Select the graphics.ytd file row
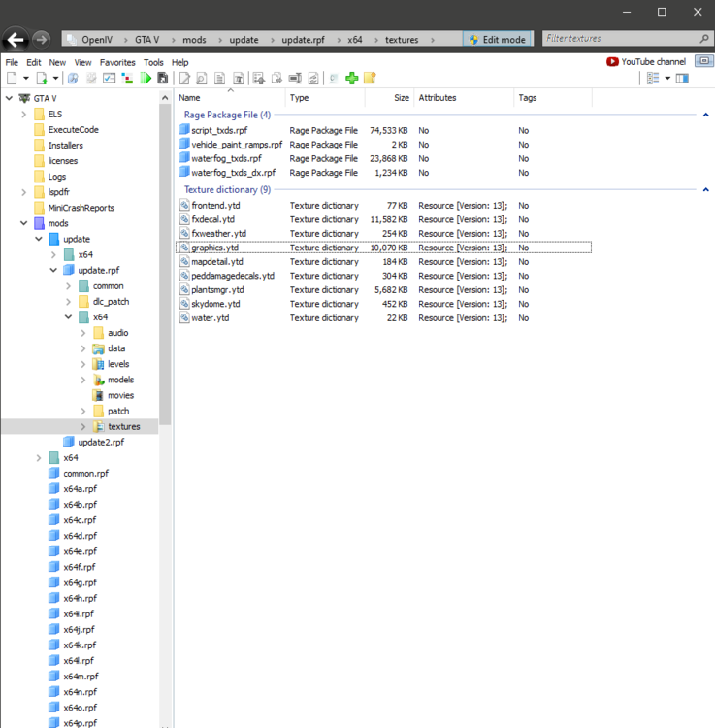The image size is (715, 728). [x=384, y=248]
